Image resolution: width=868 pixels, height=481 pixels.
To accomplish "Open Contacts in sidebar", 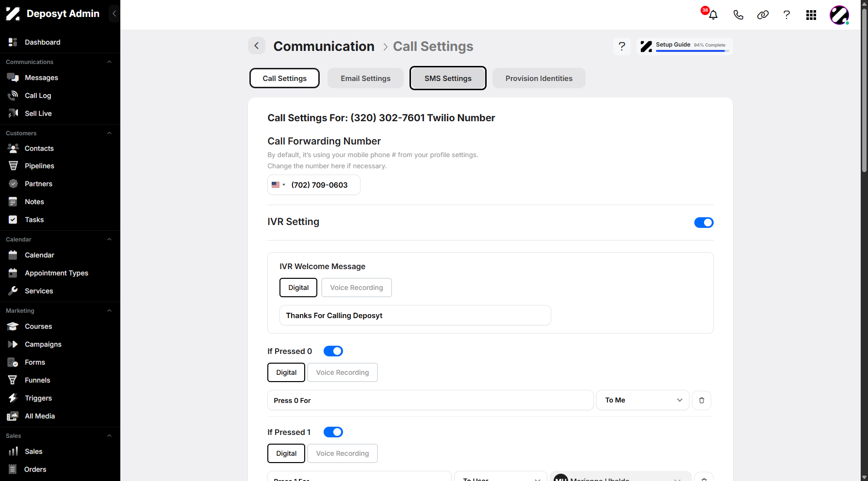I will click(x=39, y=148).
